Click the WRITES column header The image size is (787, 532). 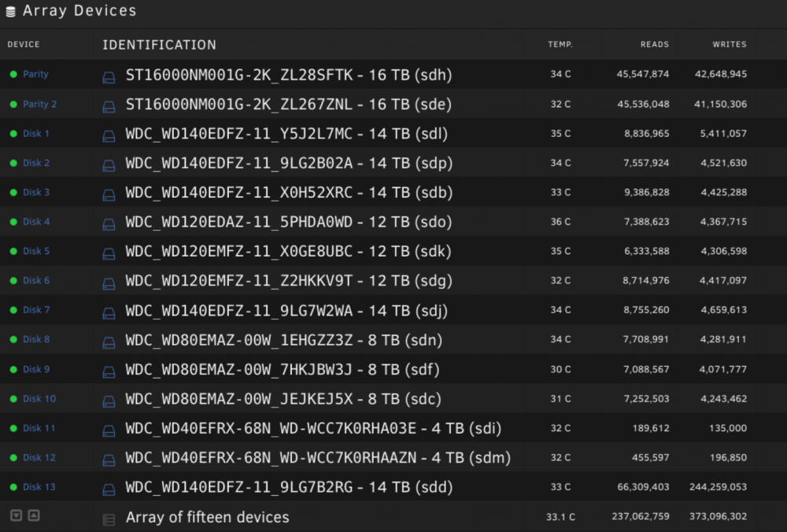click(730, 45)
